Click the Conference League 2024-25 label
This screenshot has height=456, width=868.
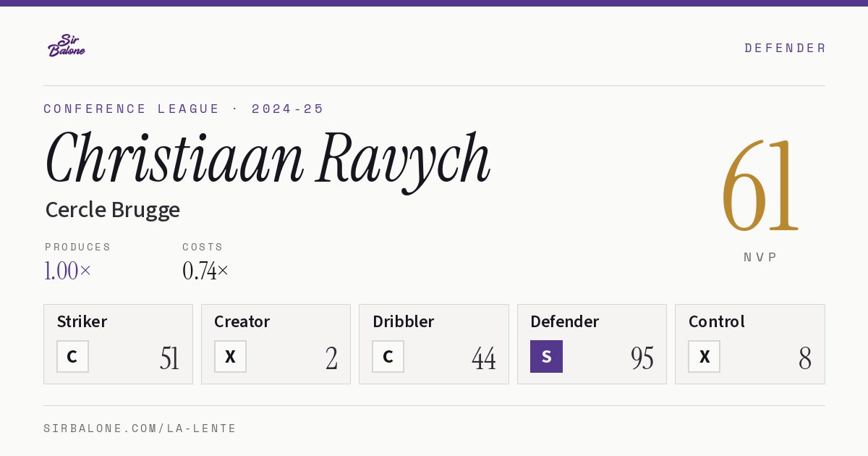(184, 109)
